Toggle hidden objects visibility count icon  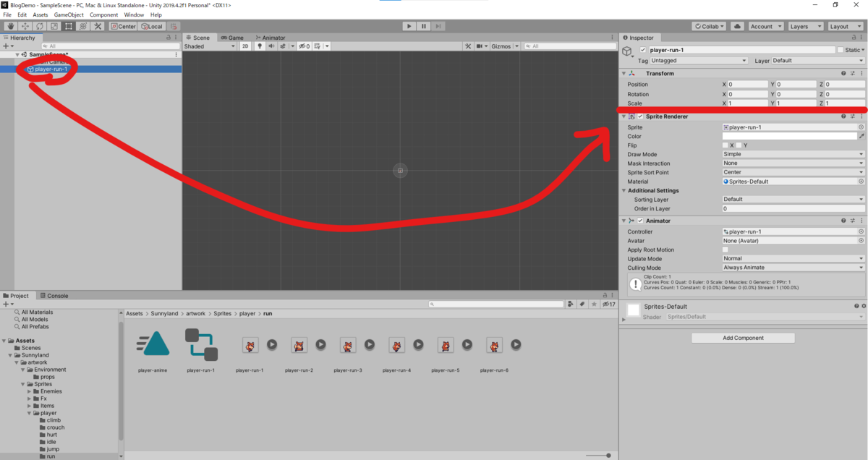pyautogui.click(x=305, y=46)
